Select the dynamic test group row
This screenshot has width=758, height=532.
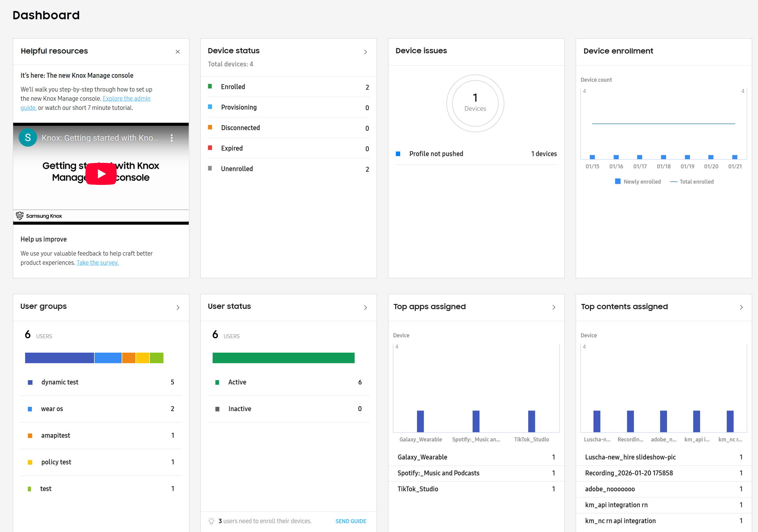(101, 382)
